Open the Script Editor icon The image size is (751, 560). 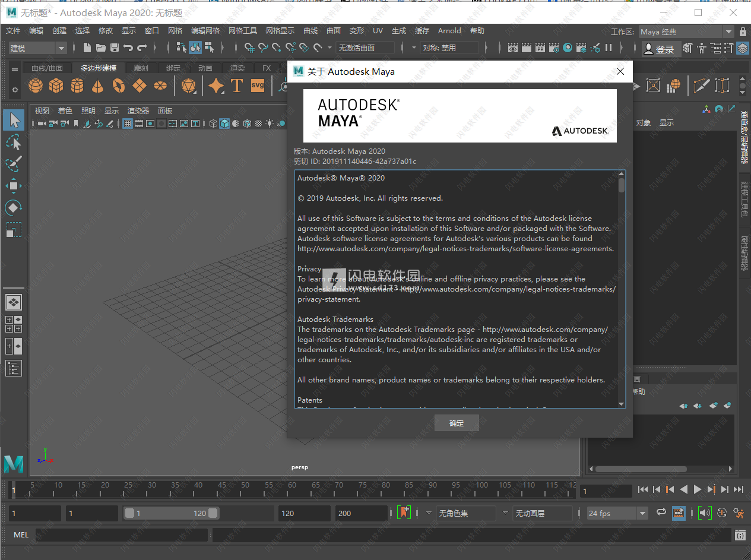[740, 535]
